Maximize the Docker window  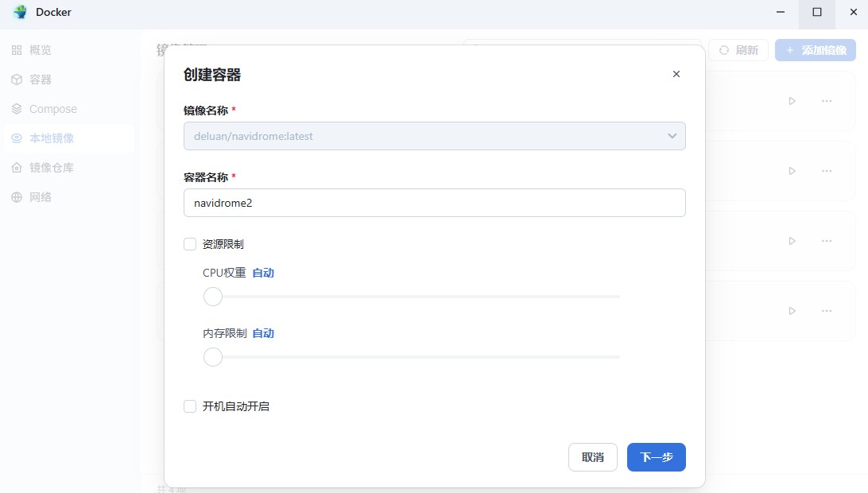[x=817, y=12]
